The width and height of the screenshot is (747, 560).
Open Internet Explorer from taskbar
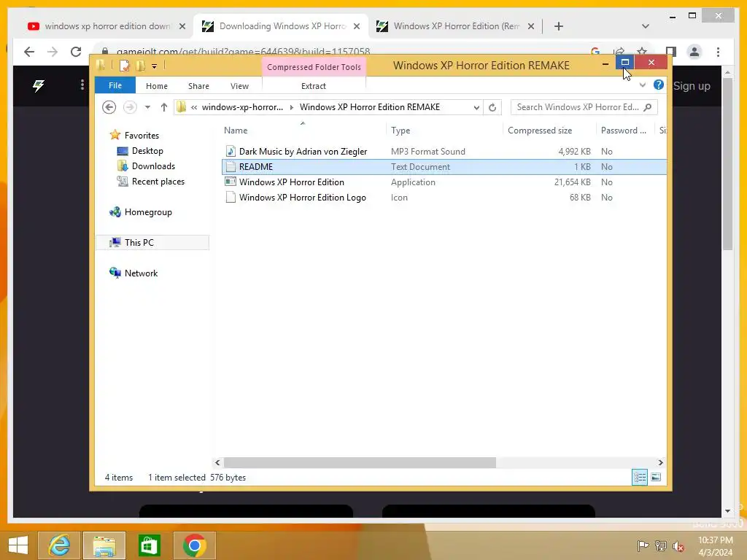[60, 545]
